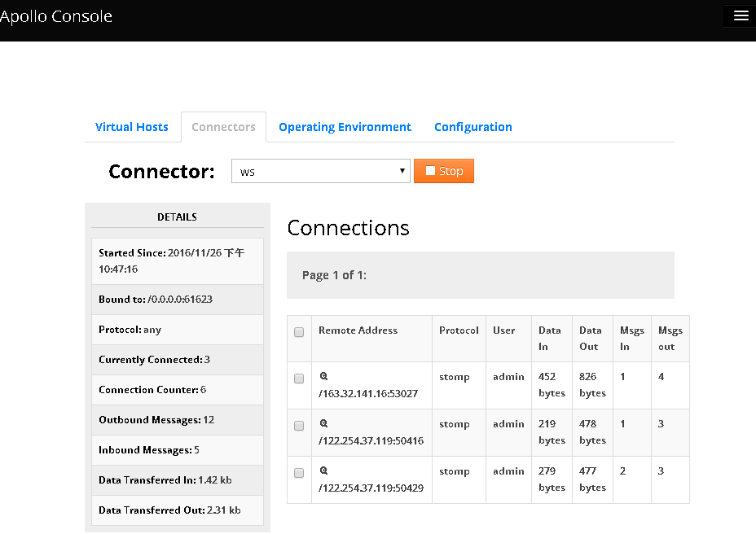Toggle the select-all connections checkbox

coord(299,331)
